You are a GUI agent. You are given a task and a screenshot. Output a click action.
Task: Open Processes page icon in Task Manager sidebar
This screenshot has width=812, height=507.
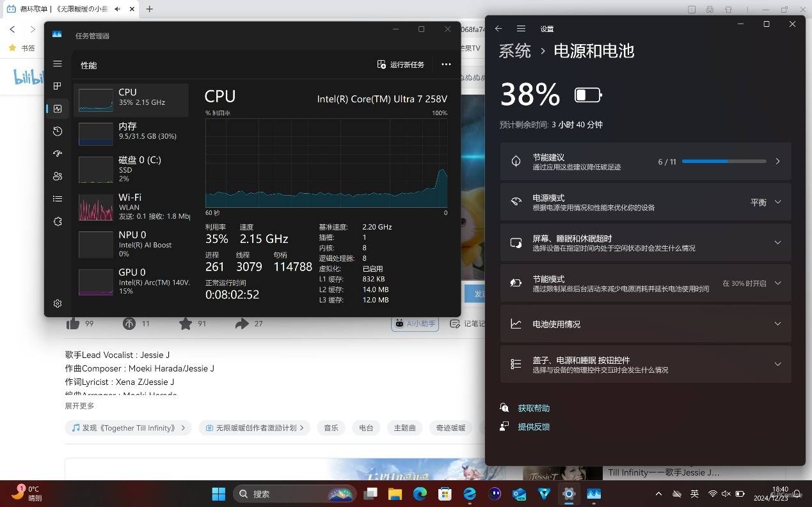pos(58,86)
